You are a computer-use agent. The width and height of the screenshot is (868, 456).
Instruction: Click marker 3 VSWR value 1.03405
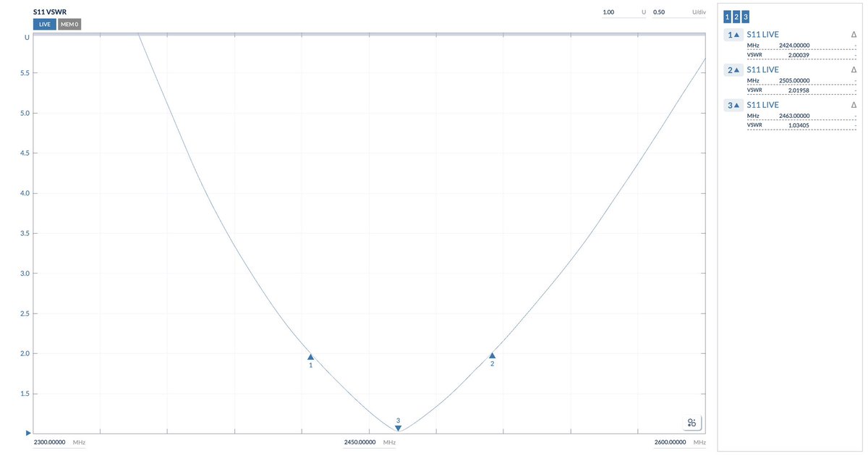[799, 125]
